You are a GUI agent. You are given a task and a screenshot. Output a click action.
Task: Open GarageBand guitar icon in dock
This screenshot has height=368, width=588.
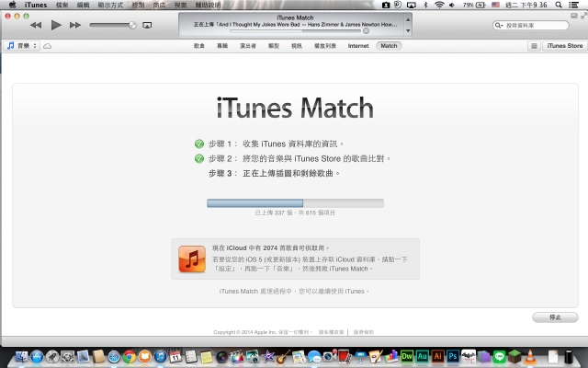pos(284,356)
